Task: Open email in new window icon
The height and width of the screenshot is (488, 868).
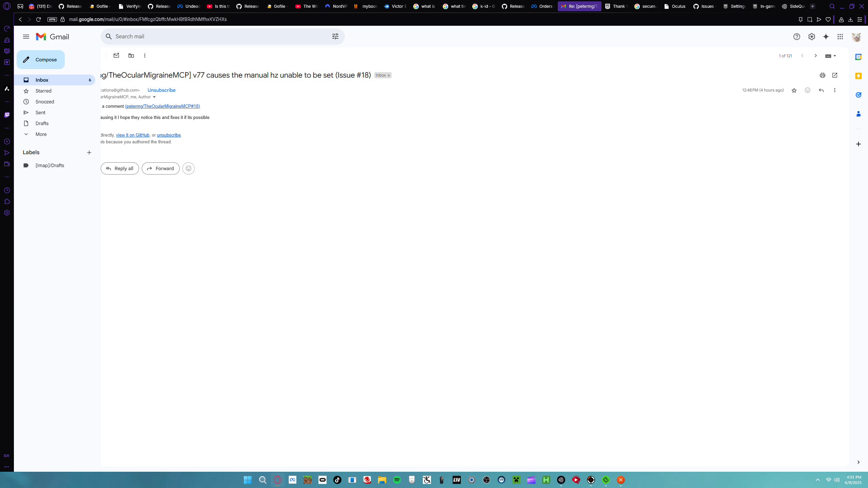Action: pos(835,75)
